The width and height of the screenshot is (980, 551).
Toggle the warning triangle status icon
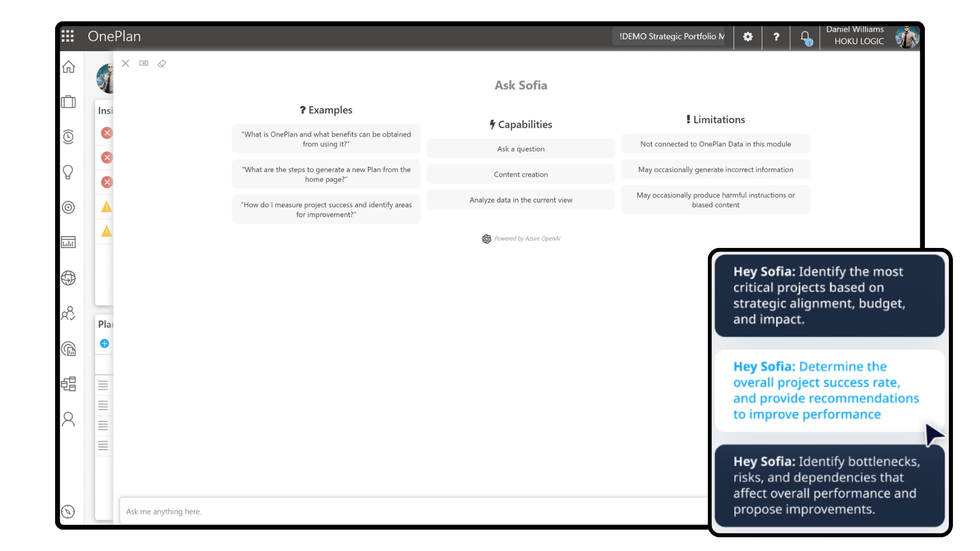106,207
